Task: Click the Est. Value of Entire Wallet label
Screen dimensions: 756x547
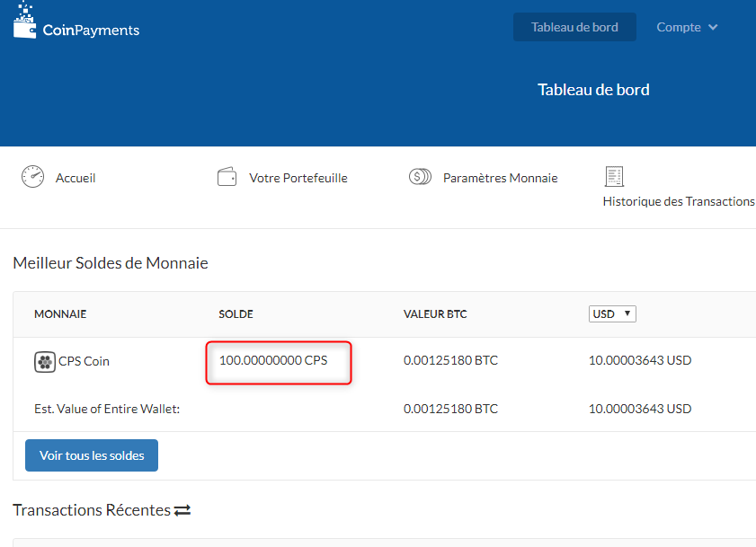Action: (107, 410)
